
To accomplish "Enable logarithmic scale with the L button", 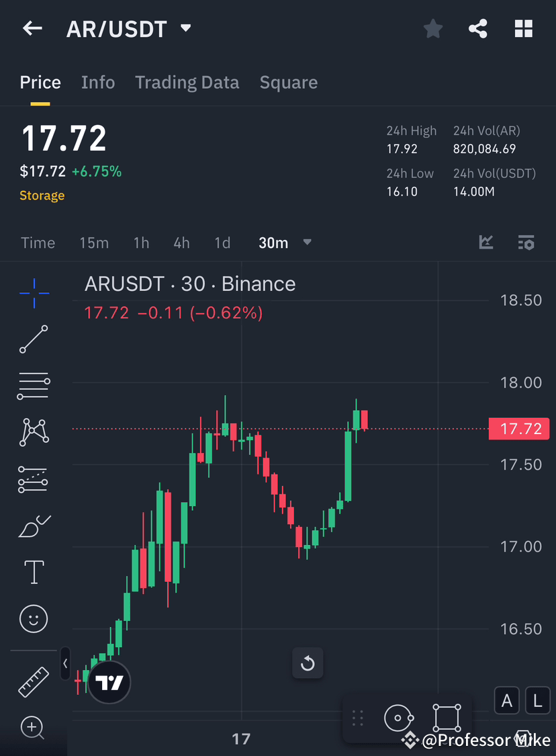I will click(538, 700).
